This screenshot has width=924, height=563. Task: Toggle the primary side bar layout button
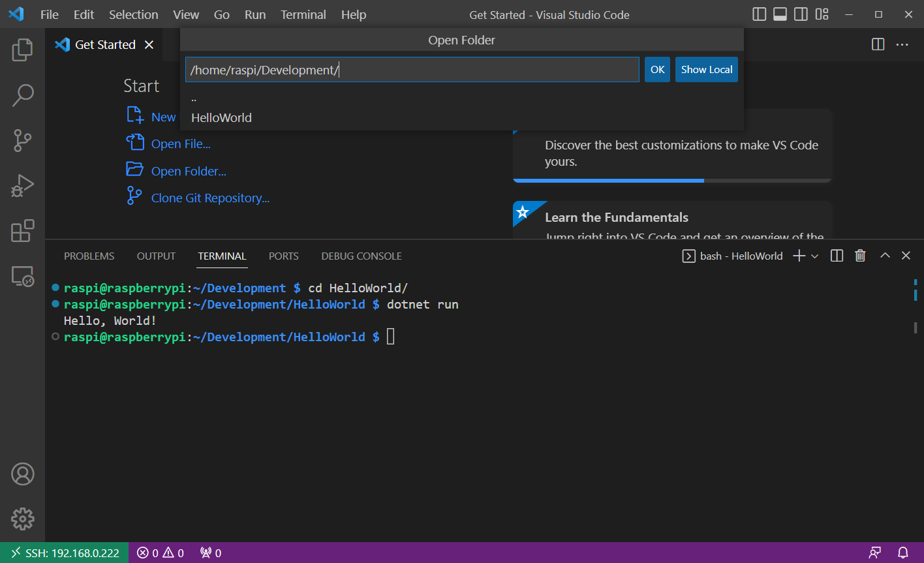pyautogui.click(x=759, y=14)
